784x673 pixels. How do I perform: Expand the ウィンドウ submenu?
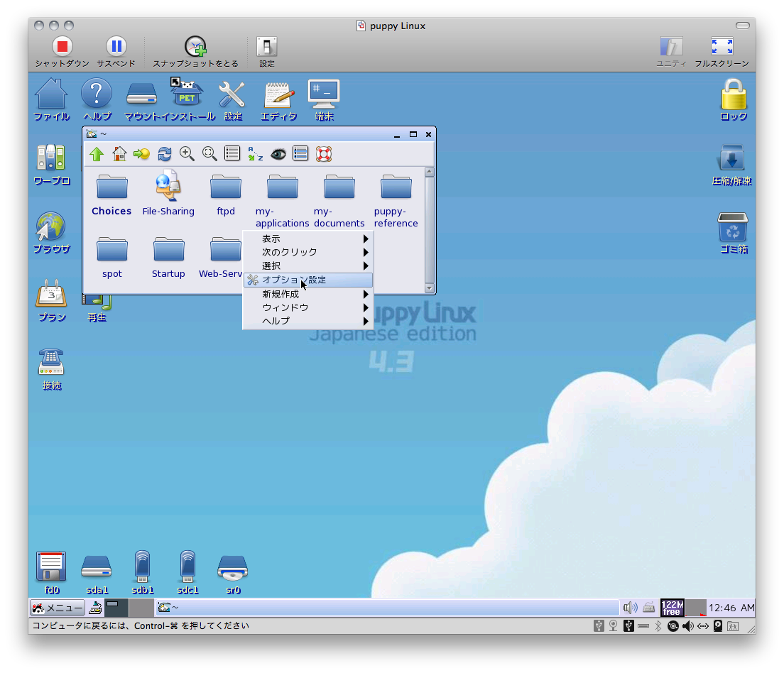pos(308,307)
